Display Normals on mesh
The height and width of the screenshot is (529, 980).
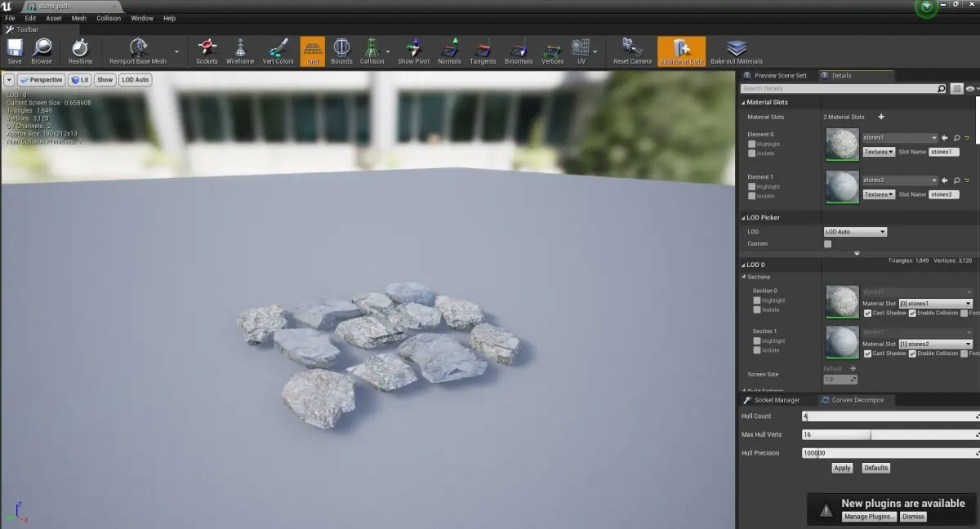pos(449,51)
